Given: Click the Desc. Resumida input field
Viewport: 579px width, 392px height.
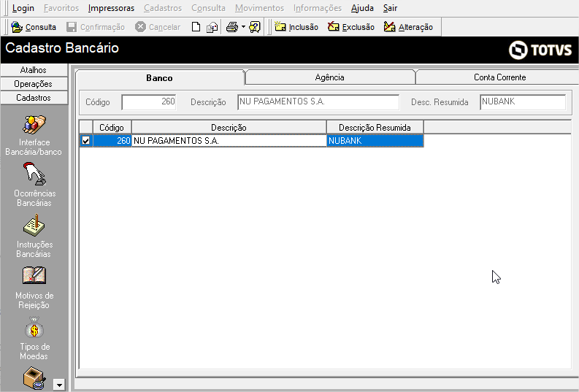Looking at the screenshot, I should 523,102.
